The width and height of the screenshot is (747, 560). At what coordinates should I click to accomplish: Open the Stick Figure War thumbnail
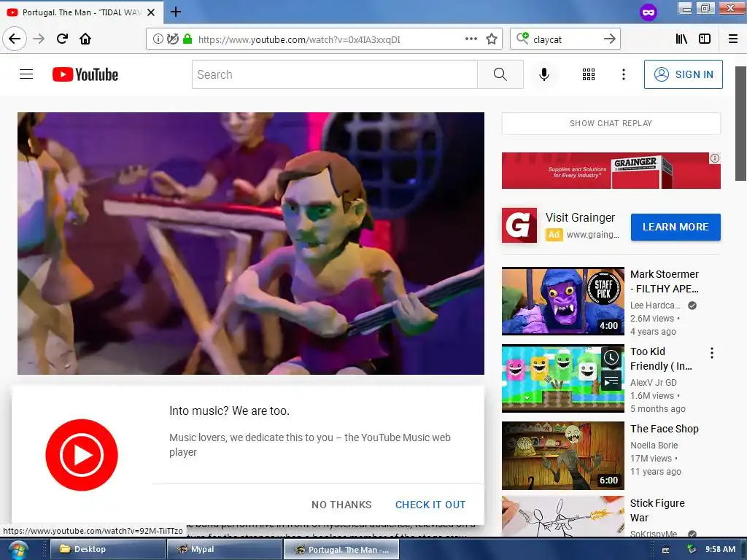[x=562, y=517]
